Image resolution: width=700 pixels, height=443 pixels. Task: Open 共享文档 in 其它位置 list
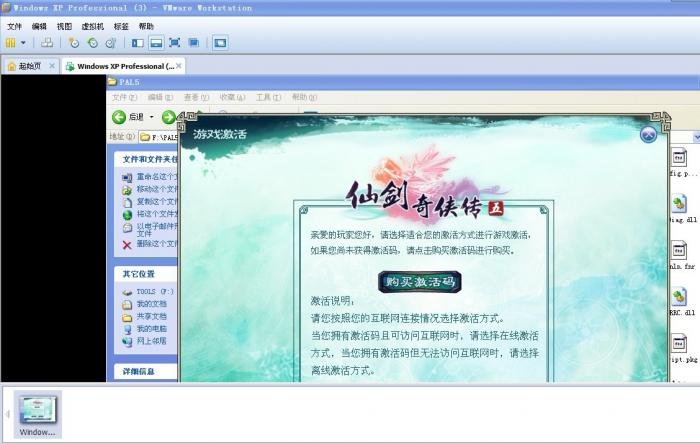144,317
